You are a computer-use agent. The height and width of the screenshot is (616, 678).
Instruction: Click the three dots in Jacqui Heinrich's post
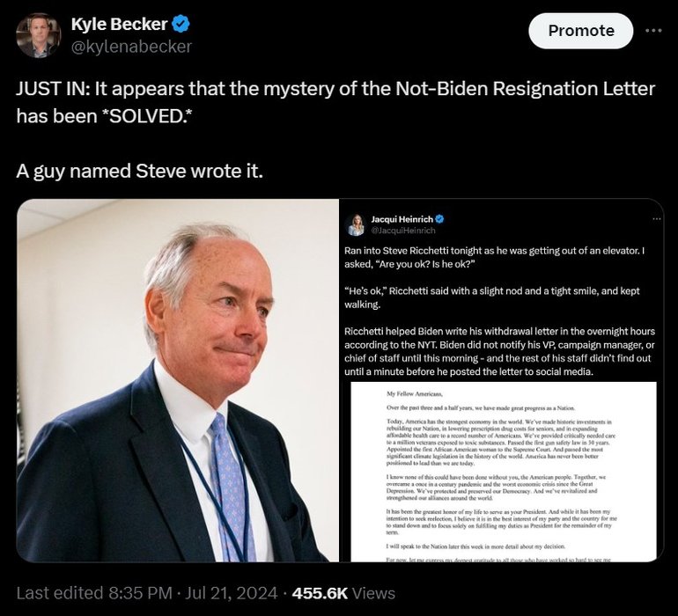656,218
